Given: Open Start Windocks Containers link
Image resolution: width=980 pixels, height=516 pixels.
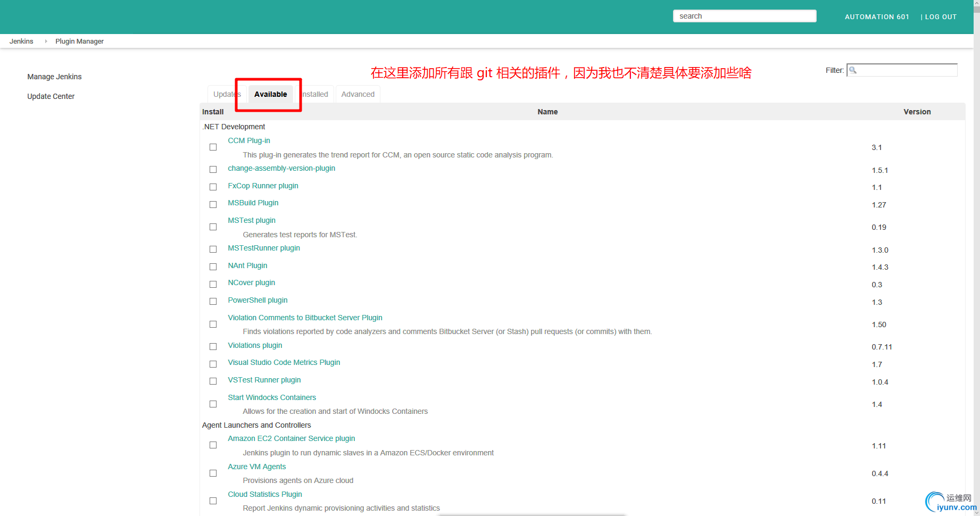Looking at the screenshot, I should coord(272,397).
